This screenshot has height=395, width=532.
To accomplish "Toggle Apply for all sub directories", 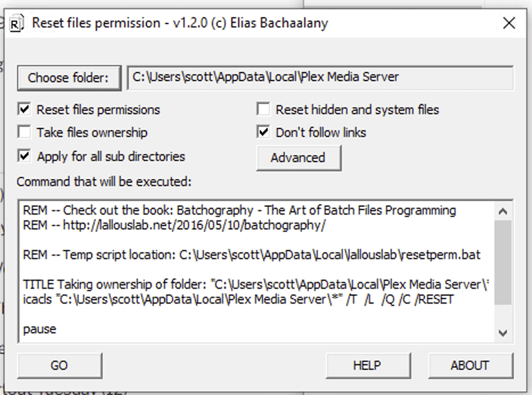I will pos(25,156).
